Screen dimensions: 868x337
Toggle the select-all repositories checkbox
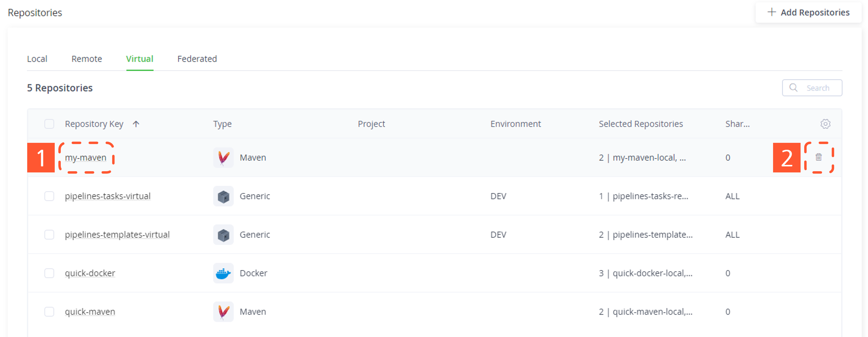click(x=49, y=124)
